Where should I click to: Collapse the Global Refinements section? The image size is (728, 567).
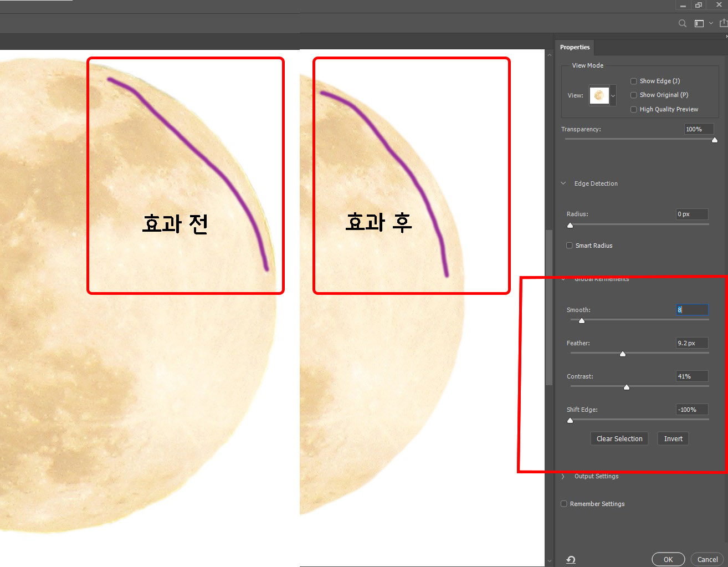click(x=563, y=279)
